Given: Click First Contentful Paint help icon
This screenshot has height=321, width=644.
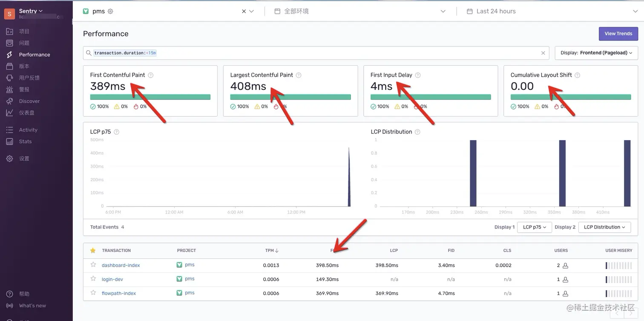Looking at the screenshot, I should point(150,75).
